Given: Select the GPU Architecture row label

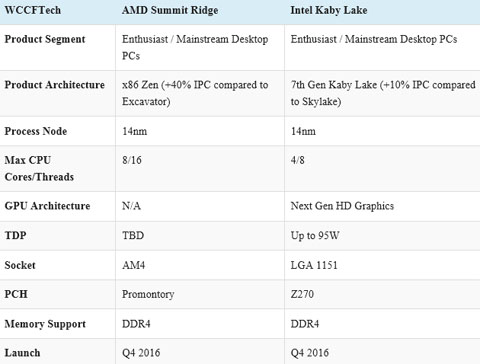Looking at the screenshot, I should [47, 206].
